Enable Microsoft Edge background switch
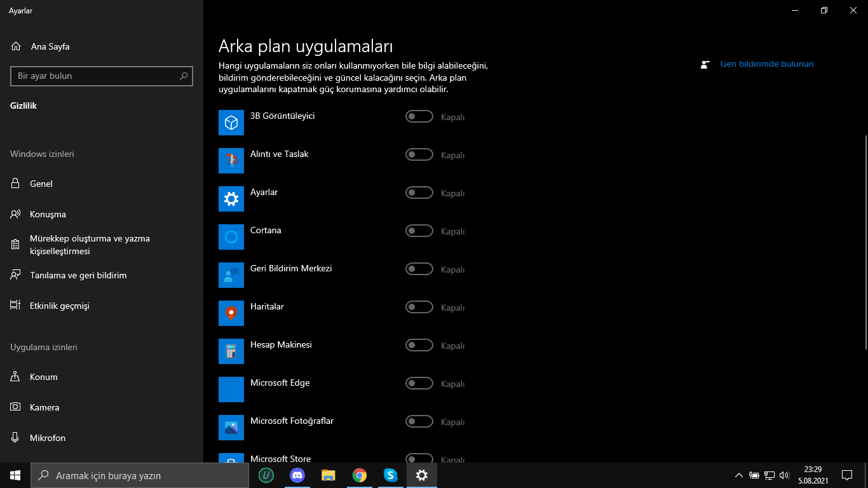868x488 pixels. pyautogui.click(x=419, y=383)
